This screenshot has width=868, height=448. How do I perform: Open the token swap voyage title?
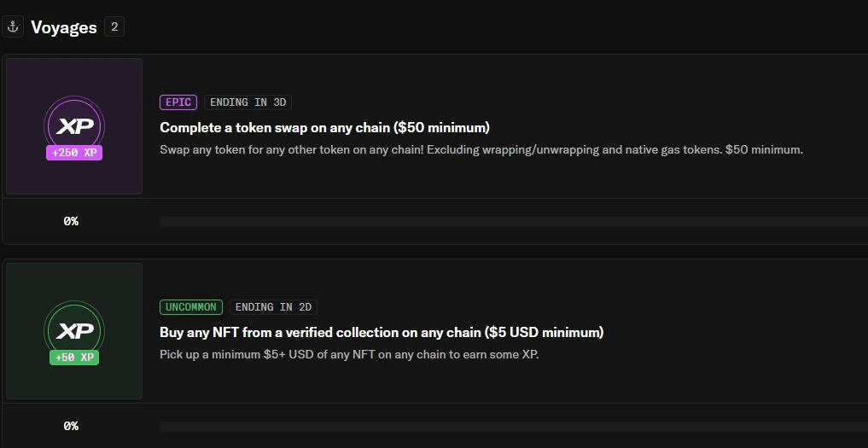click(325, 128)
